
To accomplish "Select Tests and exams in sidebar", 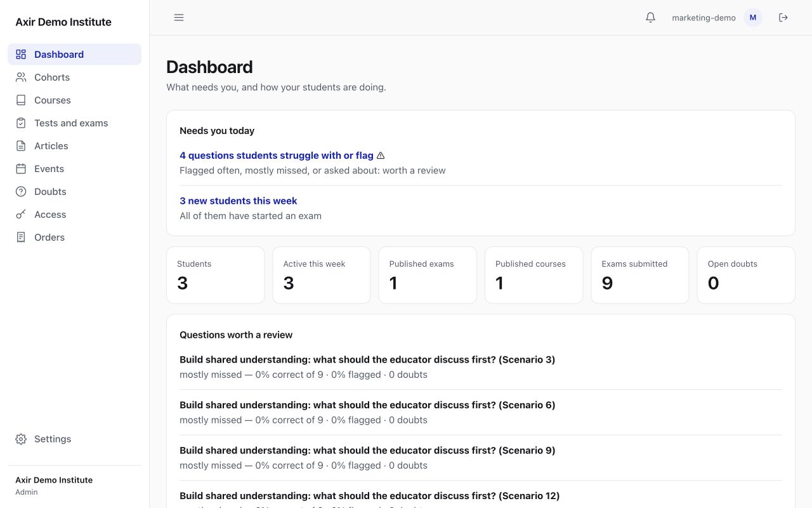I will coord(74,123).
